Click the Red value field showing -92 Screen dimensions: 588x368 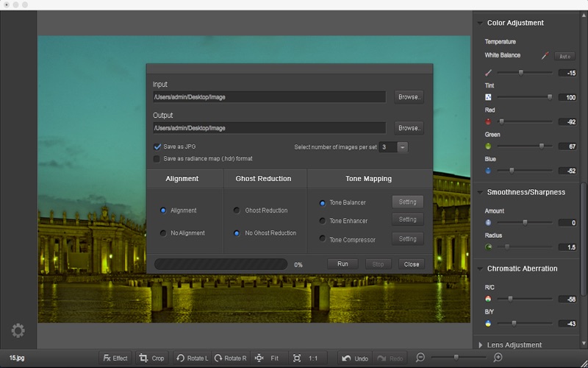567,121
